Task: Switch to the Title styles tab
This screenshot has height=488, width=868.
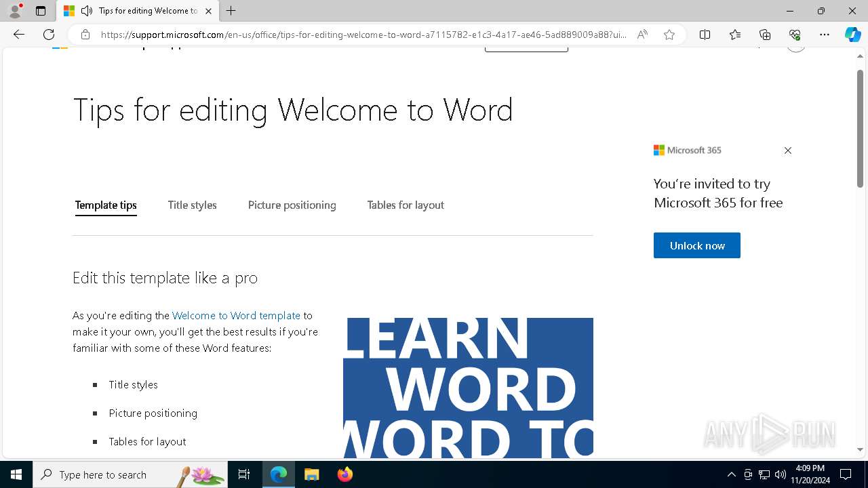Action: click(193, 205)
